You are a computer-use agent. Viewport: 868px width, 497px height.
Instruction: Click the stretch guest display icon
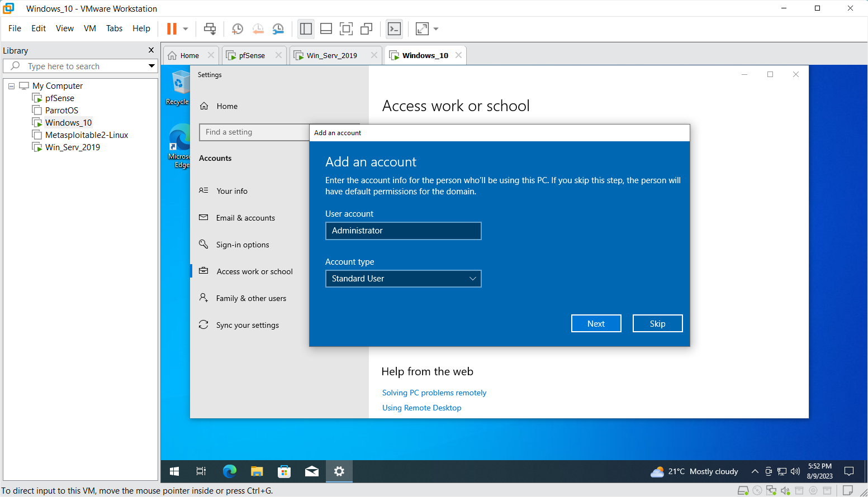[423, 28]
